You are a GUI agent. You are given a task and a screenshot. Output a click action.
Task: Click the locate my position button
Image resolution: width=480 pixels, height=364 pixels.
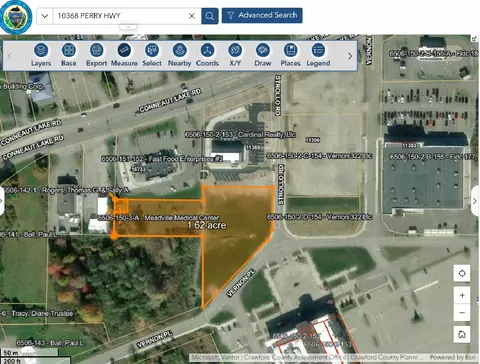(x=462, y=273)
